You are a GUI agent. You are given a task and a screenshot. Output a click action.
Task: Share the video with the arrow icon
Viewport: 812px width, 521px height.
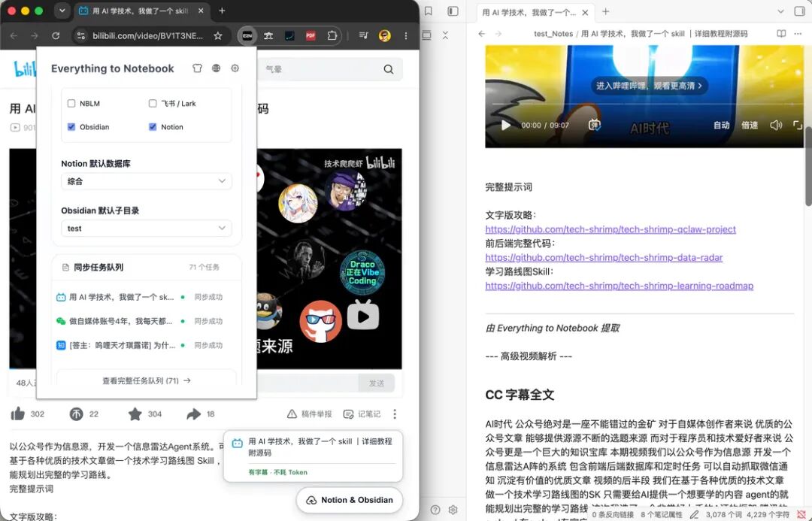tap(194, 413)
